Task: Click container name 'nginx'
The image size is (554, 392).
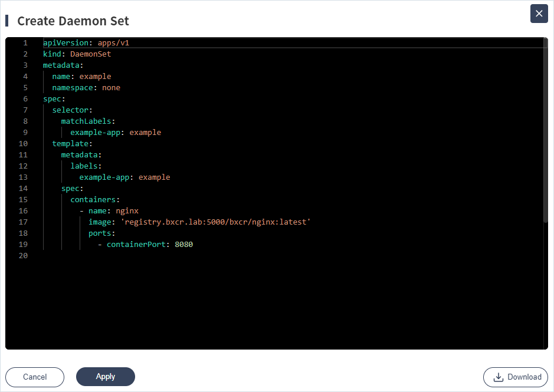Action: tap(127, 211)
